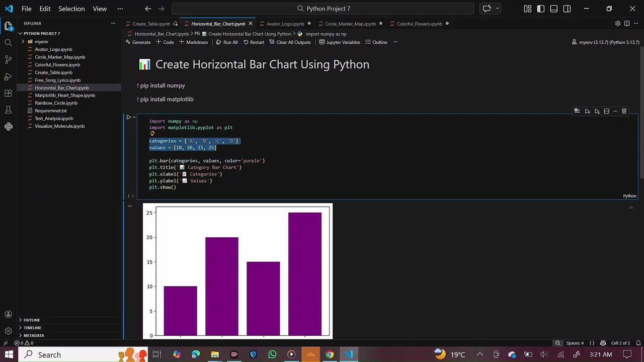Run the code cell with the play icon
The height and width of the screenshot is (362, 644).
(128, 117)
